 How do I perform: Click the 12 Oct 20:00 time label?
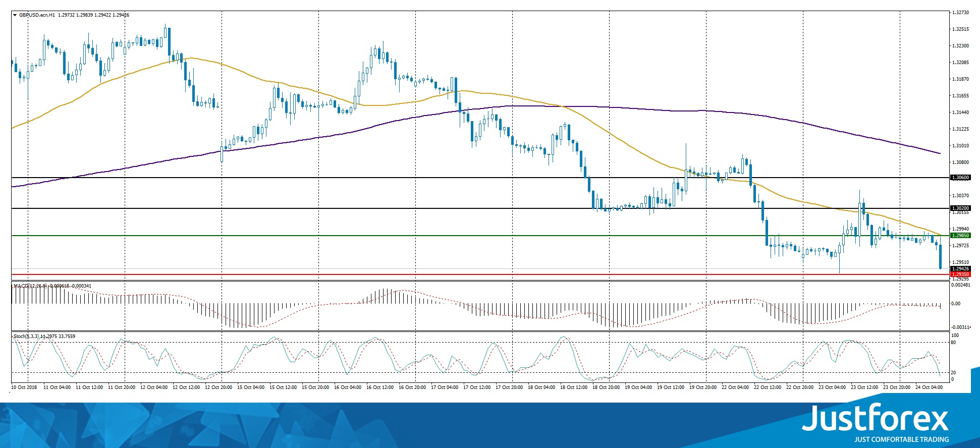click(x=219, y=387)
